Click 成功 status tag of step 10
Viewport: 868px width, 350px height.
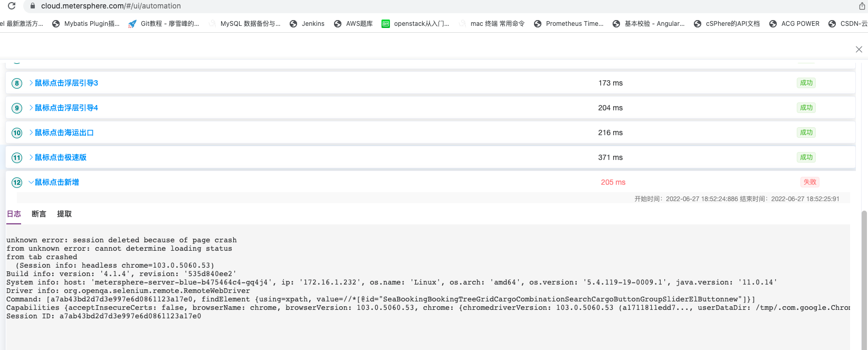(806, 133)
